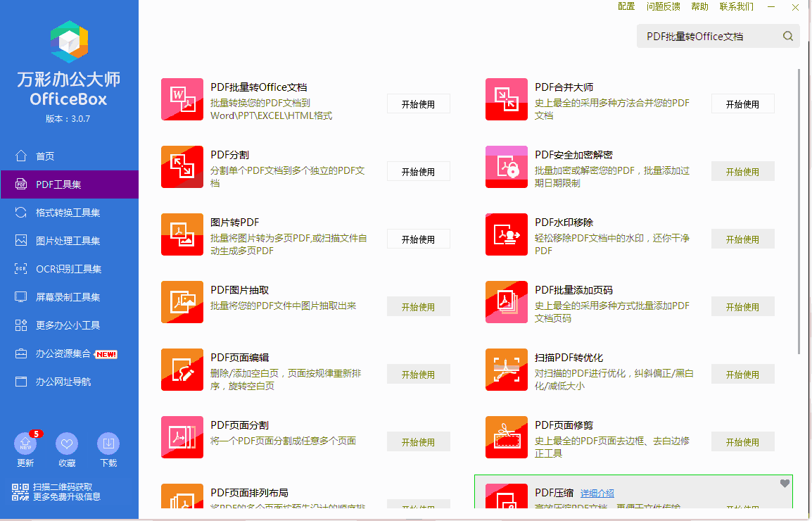Open the 配置 settings menu
This screenshot has width=812, height=521.
[x=626, y=7]
